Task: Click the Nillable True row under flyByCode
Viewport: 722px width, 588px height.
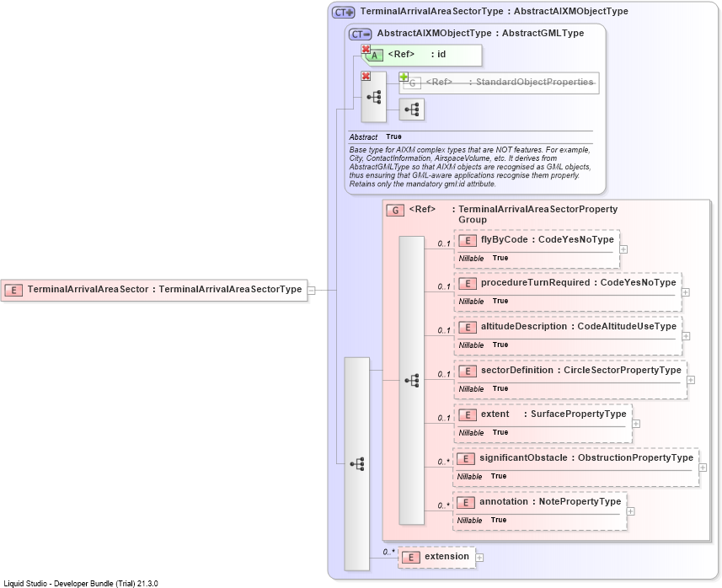Action: click(x=484, y=259)
